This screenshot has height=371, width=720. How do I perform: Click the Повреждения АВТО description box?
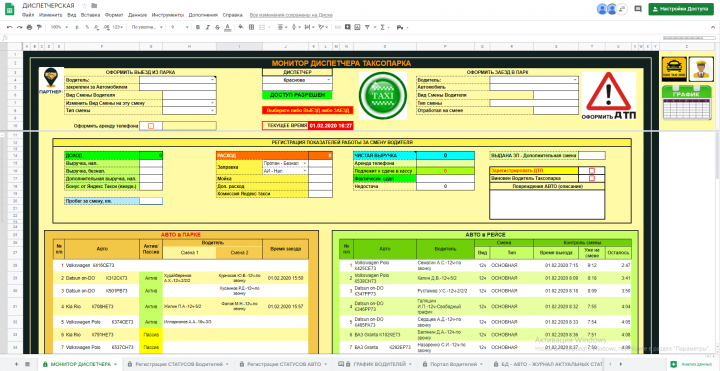(x=547, y=204)
